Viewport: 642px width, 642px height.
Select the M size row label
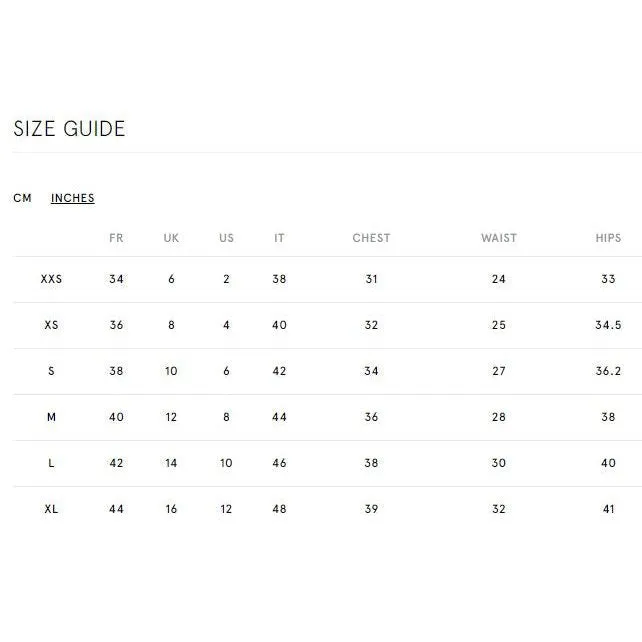[51, 417]
